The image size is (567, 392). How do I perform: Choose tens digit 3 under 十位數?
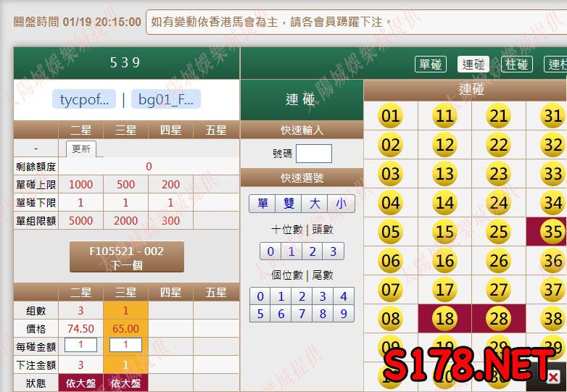coord(334,251)
